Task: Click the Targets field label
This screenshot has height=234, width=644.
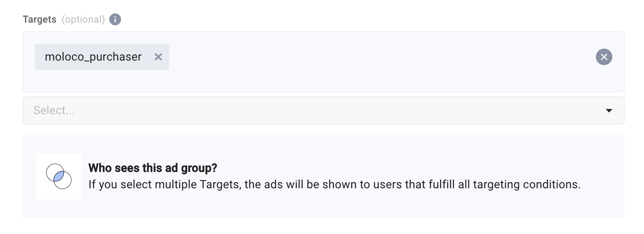Action: coord(39,19)
